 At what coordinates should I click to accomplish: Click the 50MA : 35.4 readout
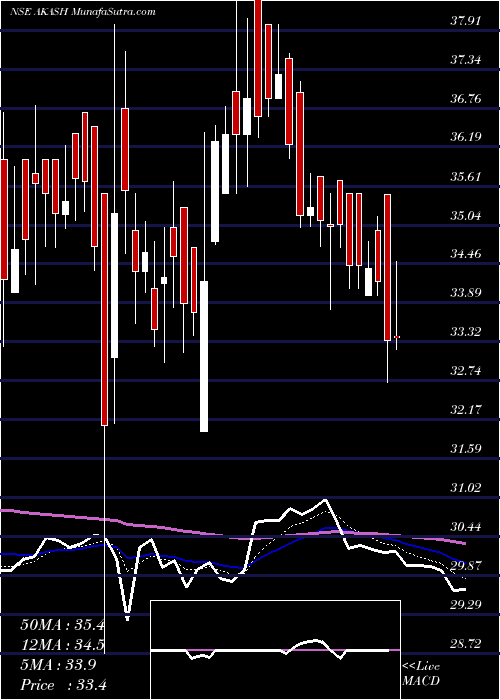point(62,625)
